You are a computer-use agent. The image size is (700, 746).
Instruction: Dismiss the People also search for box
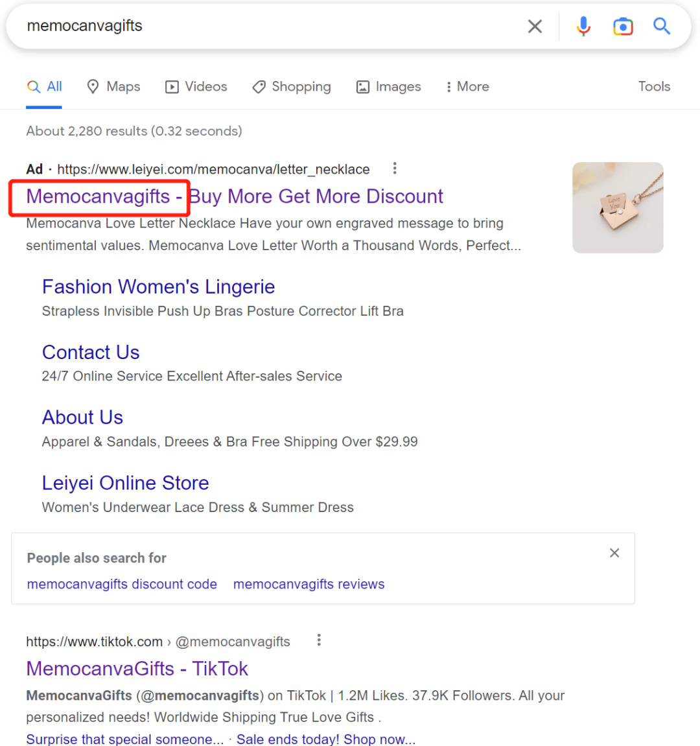(x=614, y=553)
